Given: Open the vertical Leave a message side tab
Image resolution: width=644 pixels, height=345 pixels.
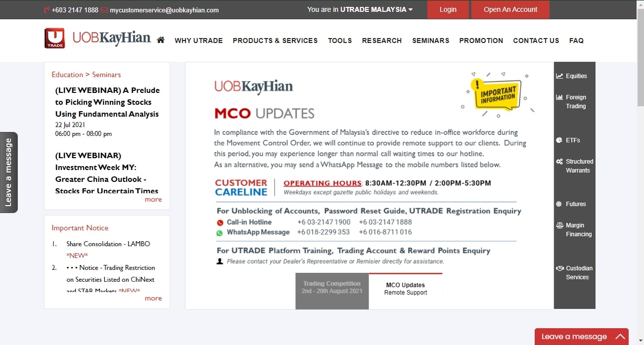Looking at the screenshot, I should pos(8,172).
